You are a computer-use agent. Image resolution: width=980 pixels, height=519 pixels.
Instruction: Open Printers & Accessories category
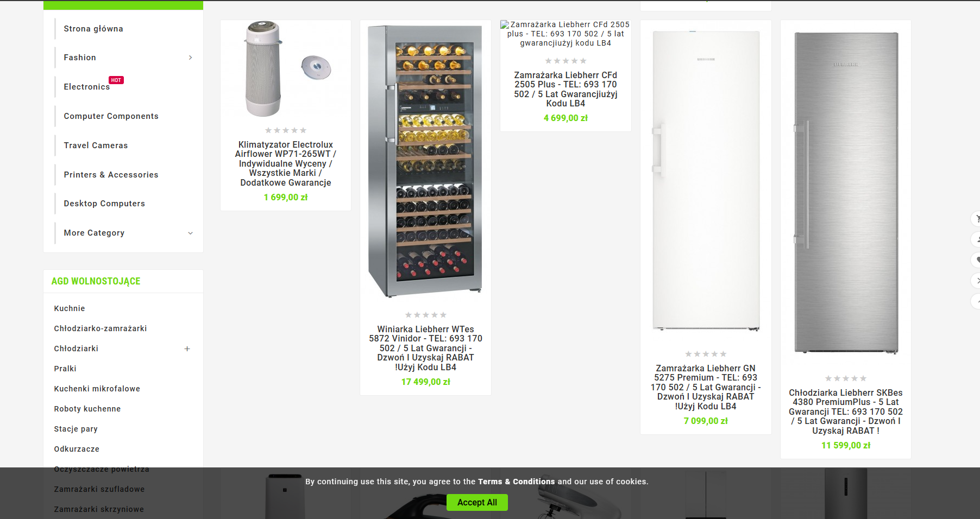tap(111, 175)
